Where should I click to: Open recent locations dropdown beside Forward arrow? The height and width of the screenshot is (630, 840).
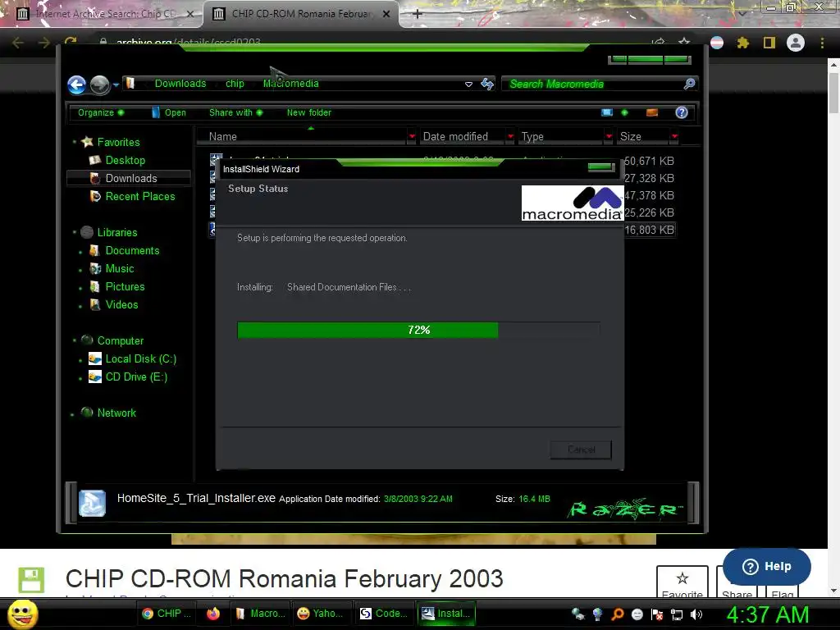click(x=116, y=84)
